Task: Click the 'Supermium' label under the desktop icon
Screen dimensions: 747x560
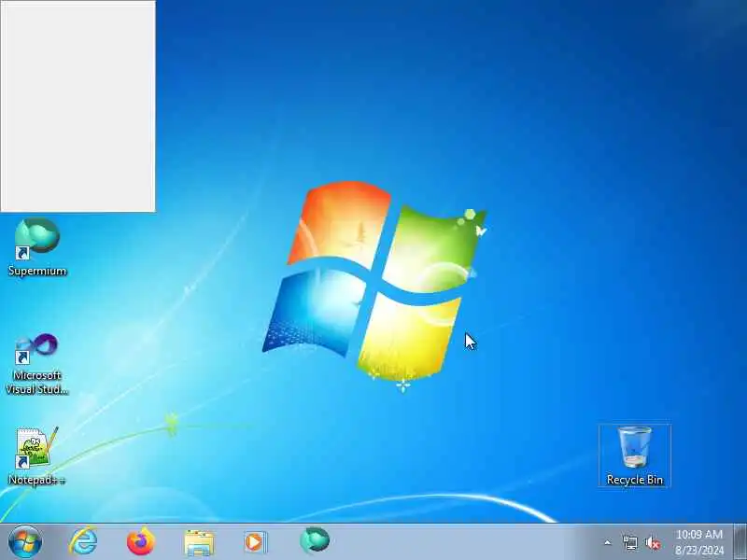Action: click(x=37, y=271)
